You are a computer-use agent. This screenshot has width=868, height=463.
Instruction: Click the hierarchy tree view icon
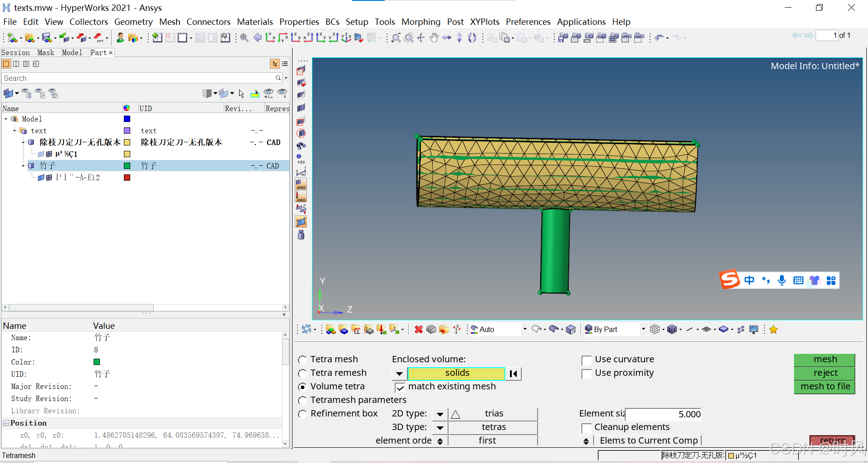(275, 64)
